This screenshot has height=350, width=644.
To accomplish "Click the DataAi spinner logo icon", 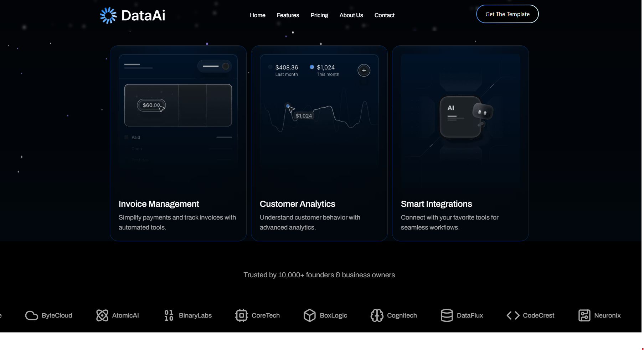I will pyautogui.click(x=108, y=15).
